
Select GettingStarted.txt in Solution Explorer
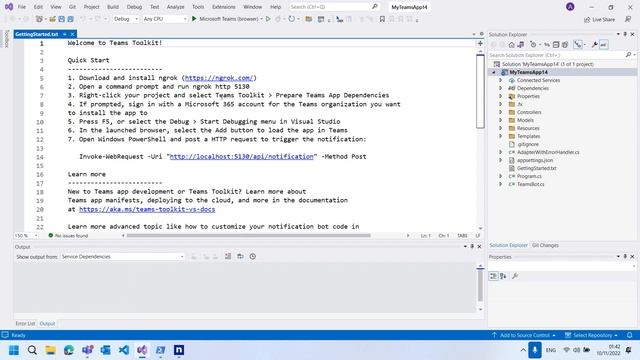[x=536, y=168]
